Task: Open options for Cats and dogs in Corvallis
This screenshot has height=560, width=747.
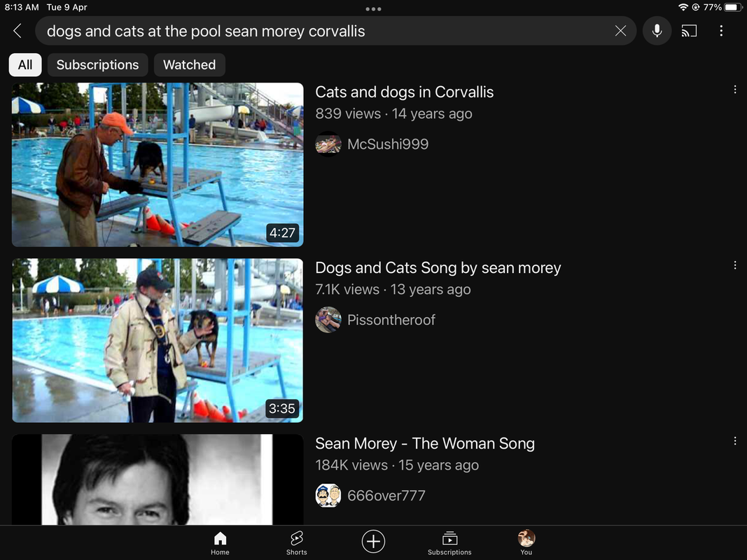Action: pos(735,90)
